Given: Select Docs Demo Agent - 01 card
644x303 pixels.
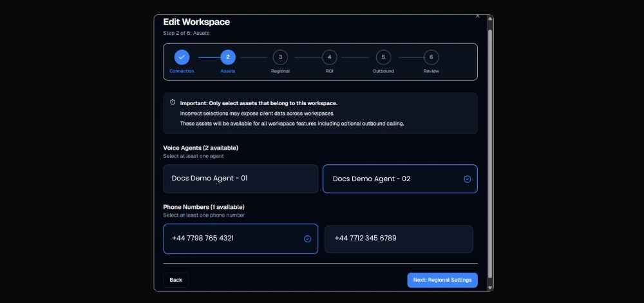Looking at the screenshot, I should point(241,179).
